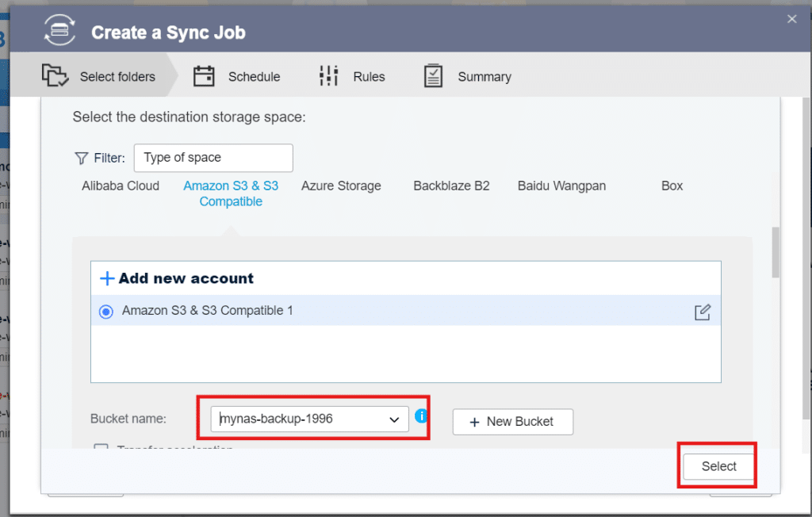Click the dialog's vertical scrollbar
This screenshot has height=517, width=812.
coord(775,254)
